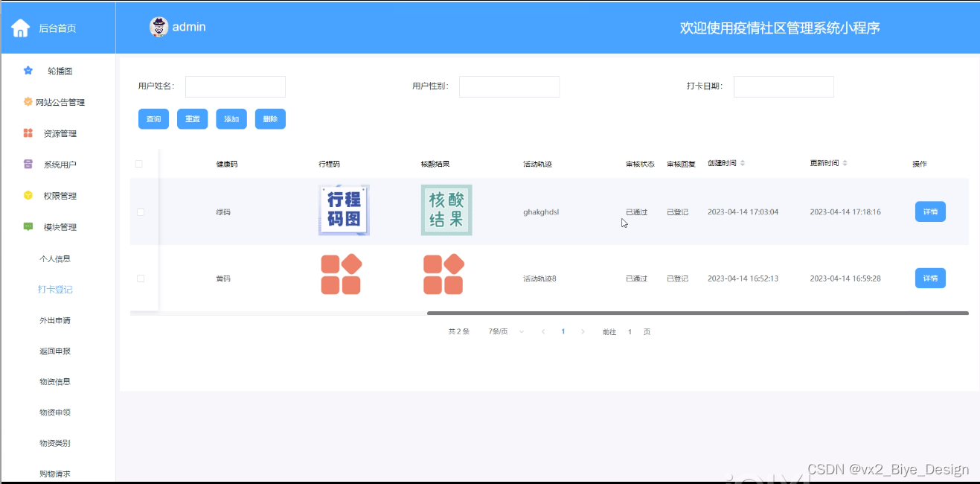
Task: Click the 共 2 条 total count text
Action: pyautogui.click(x=459, y=331)
